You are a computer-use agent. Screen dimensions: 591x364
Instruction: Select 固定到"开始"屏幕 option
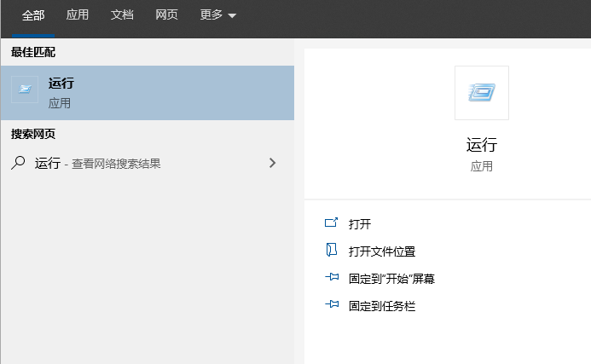pyautogui.click(x=391, y=279)
